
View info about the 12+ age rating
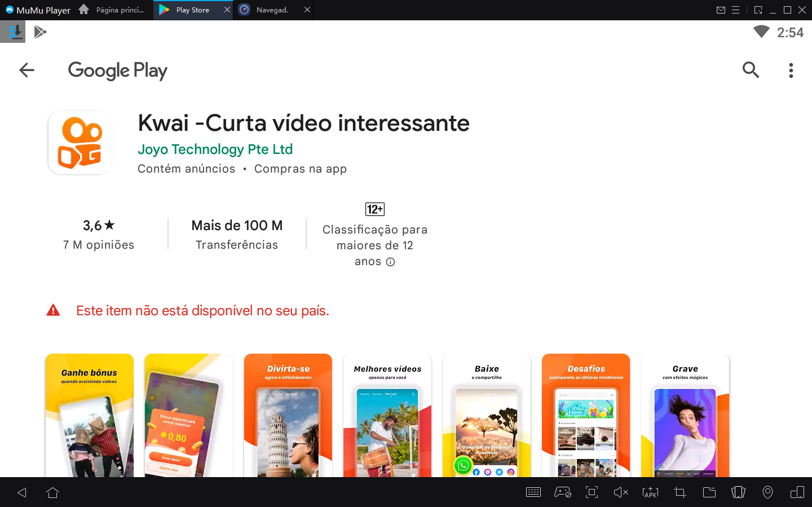pos(390,262)
